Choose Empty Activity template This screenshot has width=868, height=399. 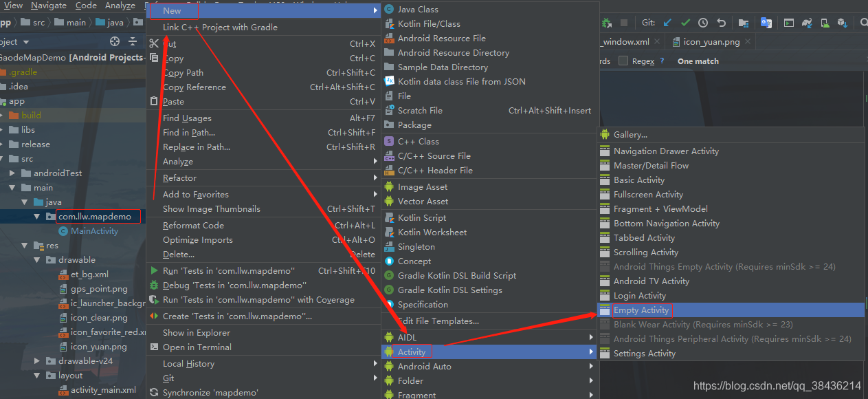[x=731, y=310]
